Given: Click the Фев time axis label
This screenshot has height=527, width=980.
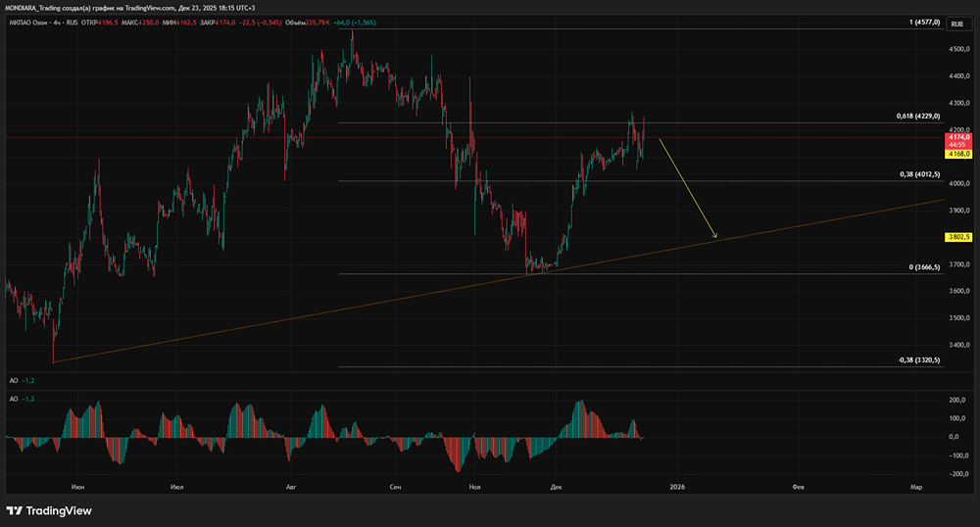Looking at the screenshot, I should tap(798, 487).
